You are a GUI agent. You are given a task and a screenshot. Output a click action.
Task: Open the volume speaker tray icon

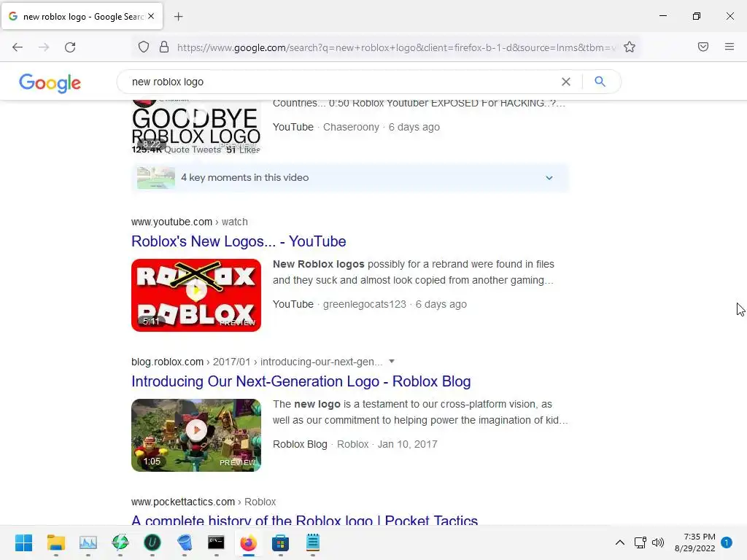pos(658,542)
